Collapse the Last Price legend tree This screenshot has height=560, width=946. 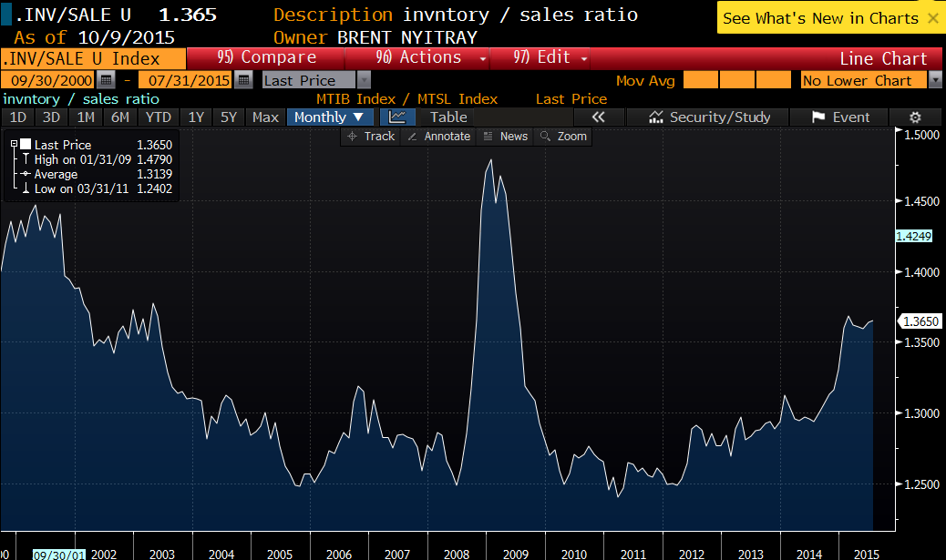(x=14, y=144)
